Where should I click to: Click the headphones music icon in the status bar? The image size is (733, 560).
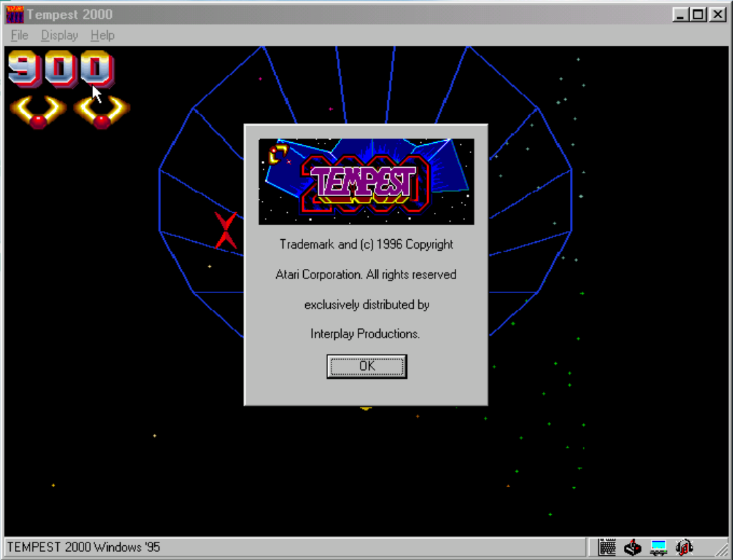[x=684, y=547]
